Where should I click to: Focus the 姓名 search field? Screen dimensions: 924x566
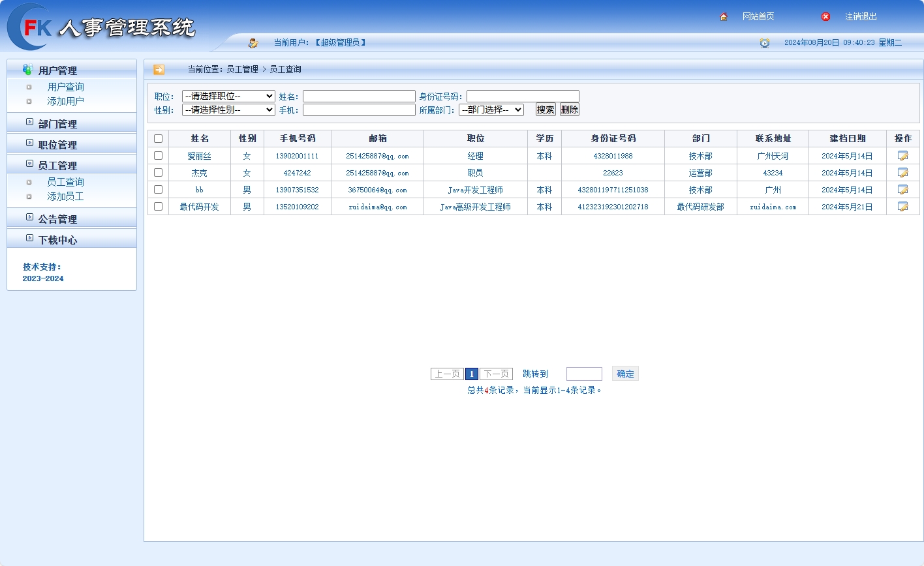(x=359, y=96)
